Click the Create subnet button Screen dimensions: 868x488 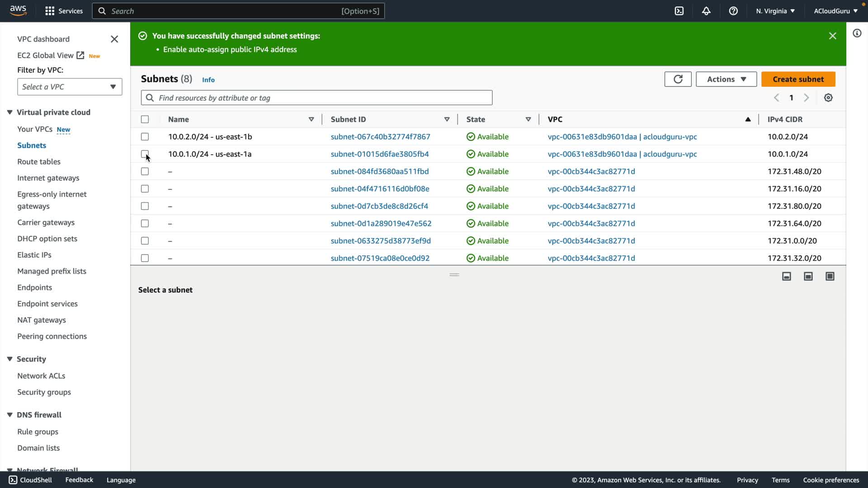798,79
